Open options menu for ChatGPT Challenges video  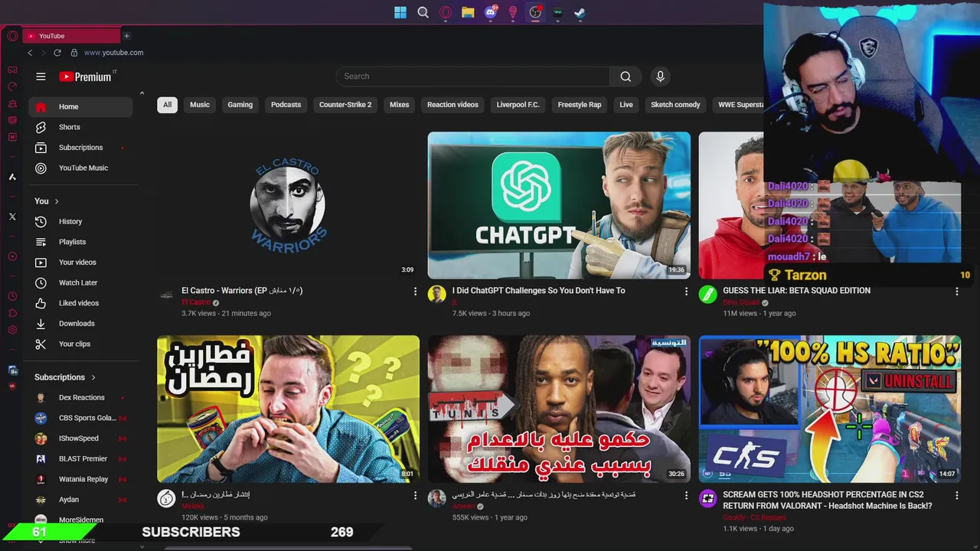click(686, 292)
